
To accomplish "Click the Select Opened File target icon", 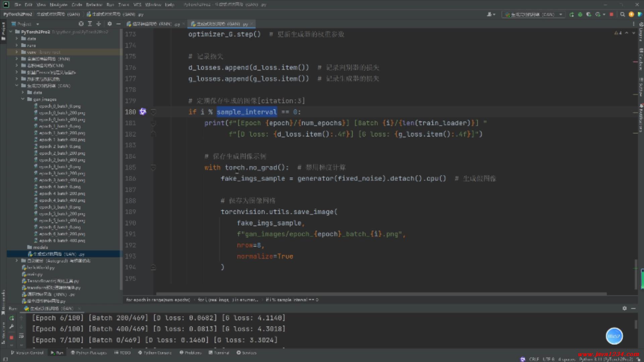I will [x=81, y=24].
